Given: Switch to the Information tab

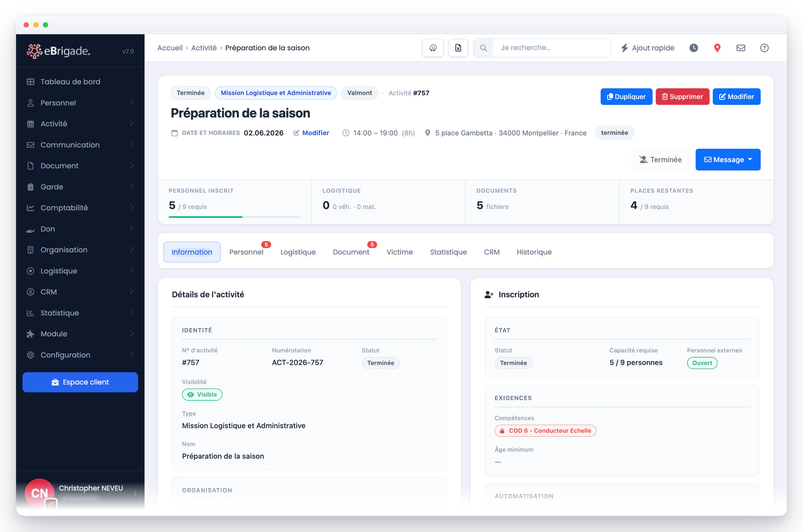Looking at the screenshot, I should click(192, 252).
